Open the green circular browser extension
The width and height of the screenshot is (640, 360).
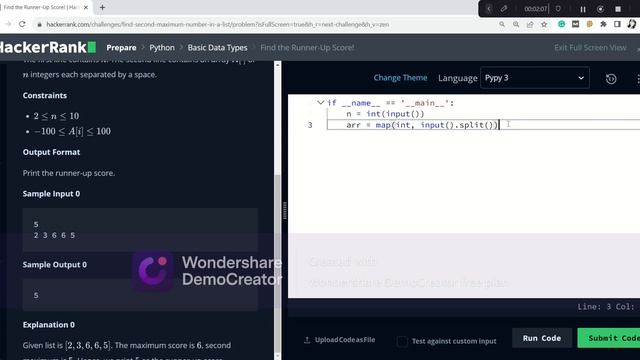coord(562,24)
